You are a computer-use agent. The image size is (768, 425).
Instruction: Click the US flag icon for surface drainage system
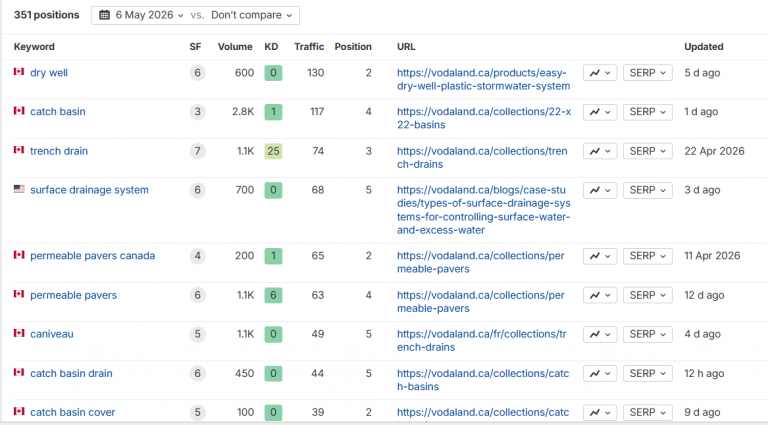pos(19,189)
